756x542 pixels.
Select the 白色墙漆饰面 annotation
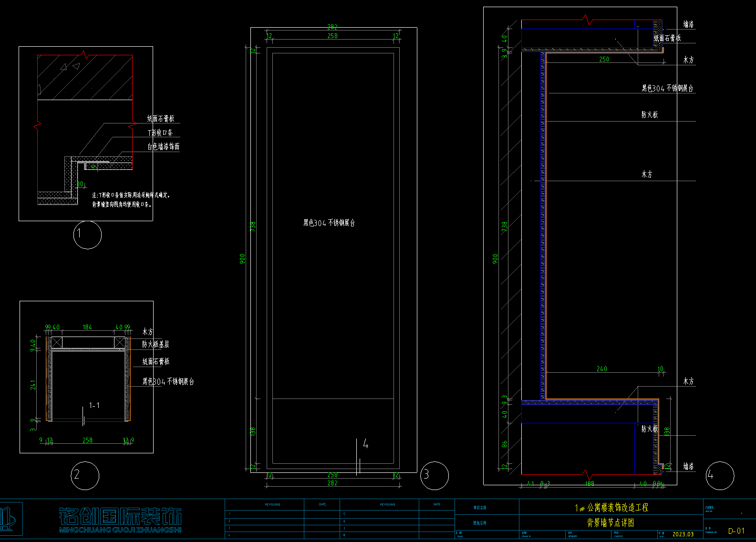pos(164,146)
